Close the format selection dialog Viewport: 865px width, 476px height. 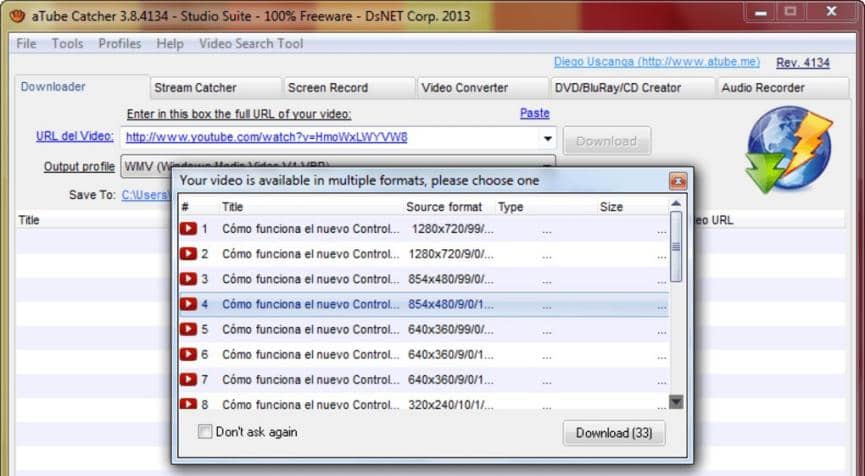[x=678, y=180]
